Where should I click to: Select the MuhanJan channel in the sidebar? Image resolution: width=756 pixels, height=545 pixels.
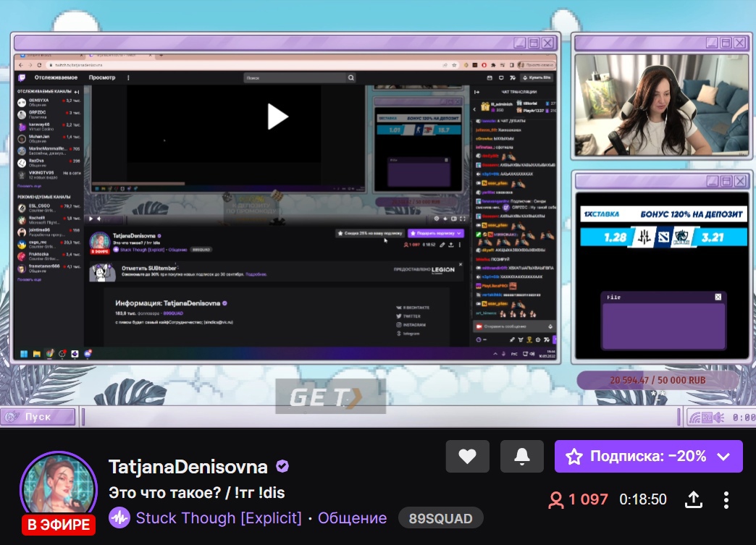click(x=49, y=138)
